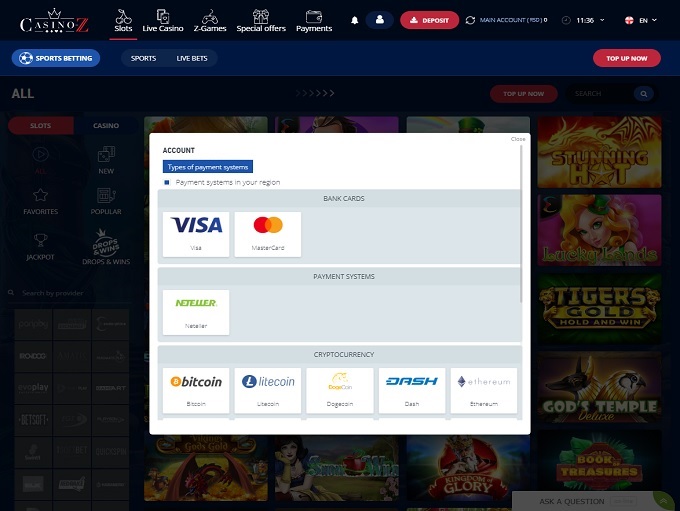Select Bitcoin cryptocurrency payment

click(x=196, y=389)
